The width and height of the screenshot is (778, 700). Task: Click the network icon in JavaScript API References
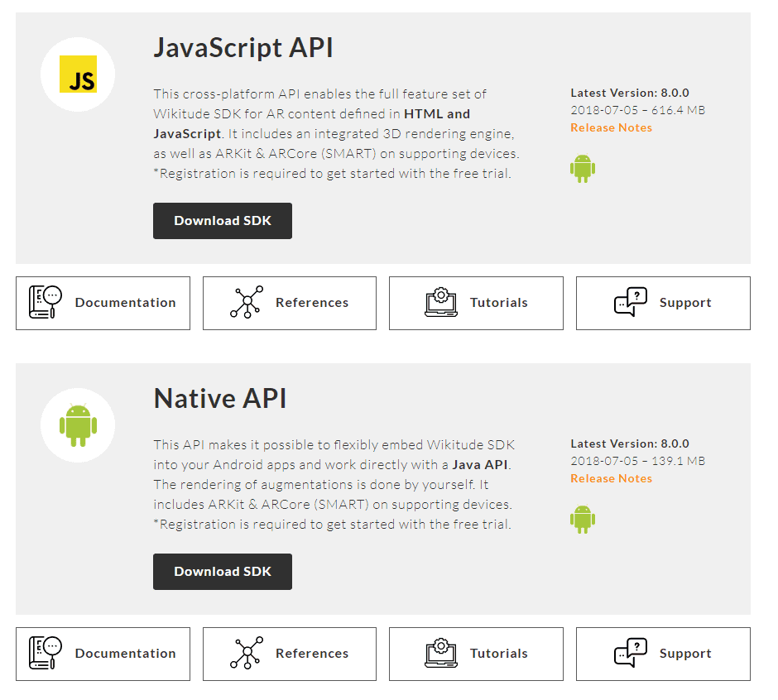pyautogui.click(x=247, y=302)
